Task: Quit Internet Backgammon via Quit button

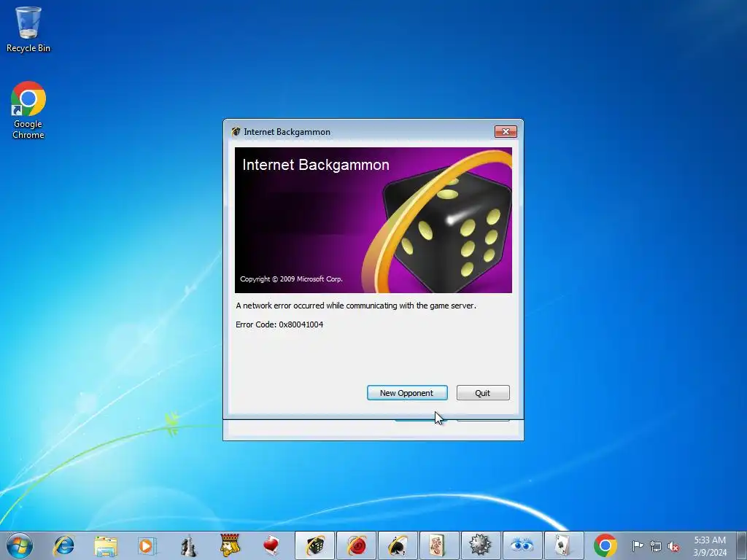Action: (x=483, y=393)
